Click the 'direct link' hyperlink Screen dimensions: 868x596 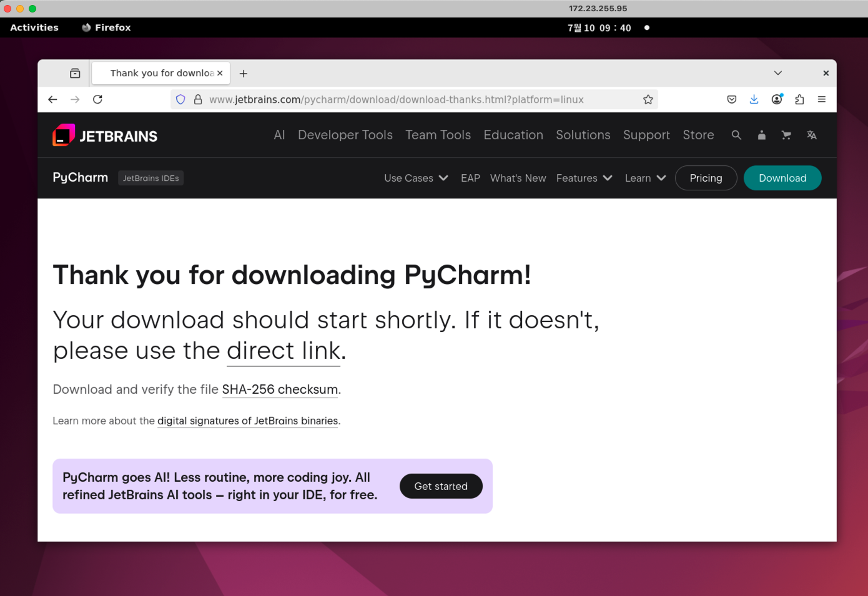coord(284,351)
